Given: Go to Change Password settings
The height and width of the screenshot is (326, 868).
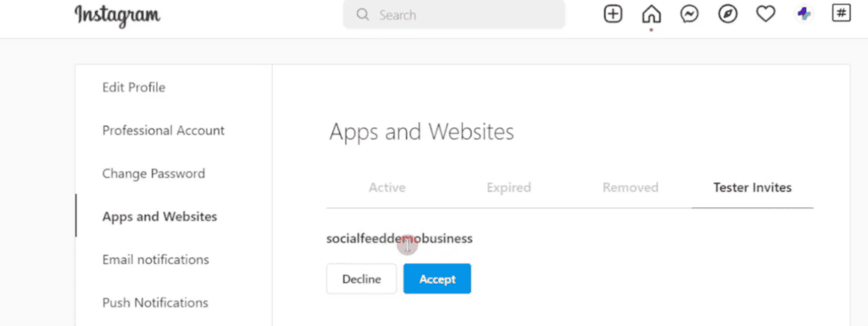Looking at the screenshot, I should tap(153, 174).
